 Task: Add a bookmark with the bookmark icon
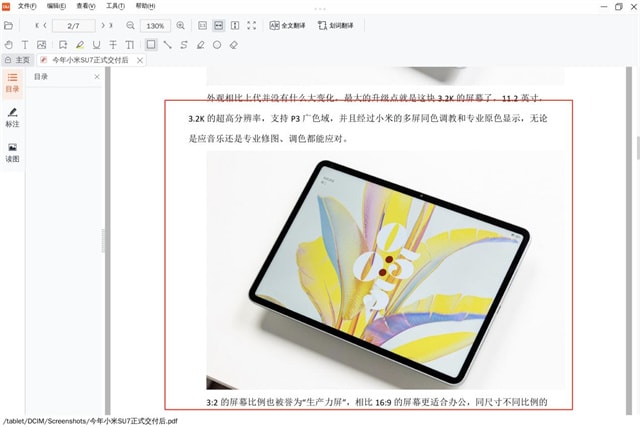tap(62, 45)
